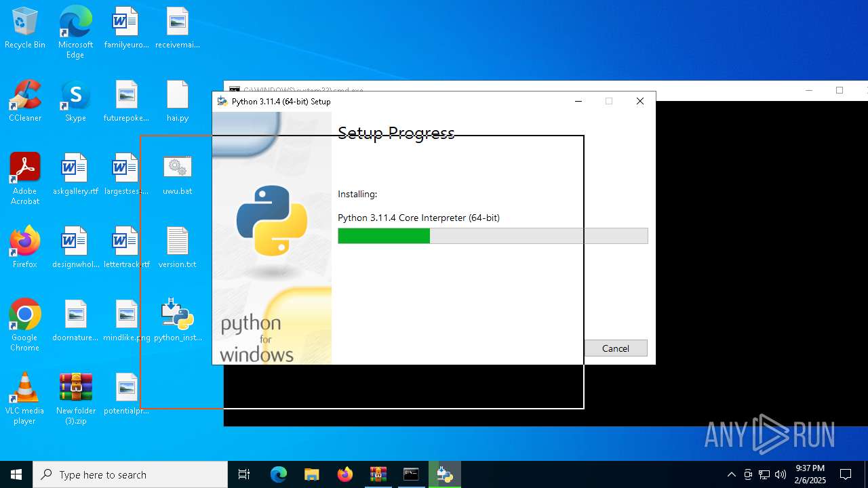Viewport: 868px width, 488px height.
Task: Open the Windows Start menu
Action: click(16, 474)
